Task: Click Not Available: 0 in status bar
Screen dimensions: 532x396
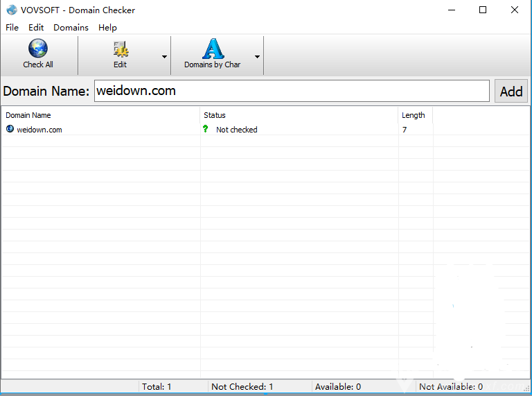Action: click(451, 387)
